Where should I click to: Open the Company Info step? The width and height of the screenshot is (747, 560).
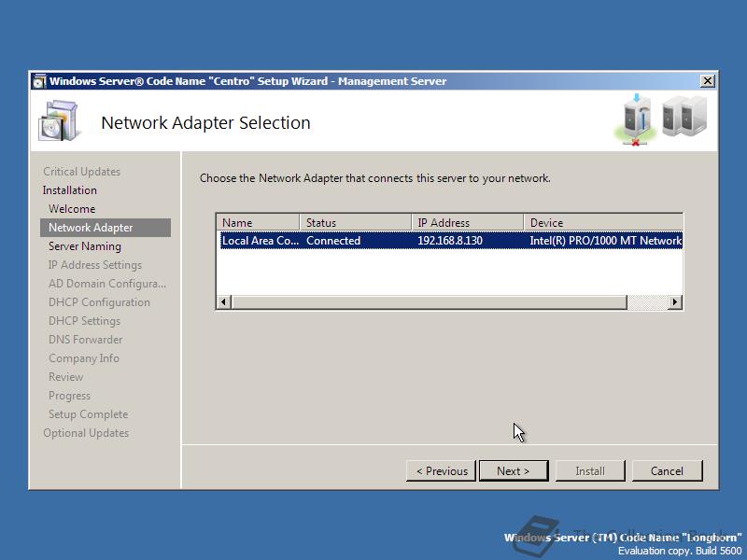(84, 358)
